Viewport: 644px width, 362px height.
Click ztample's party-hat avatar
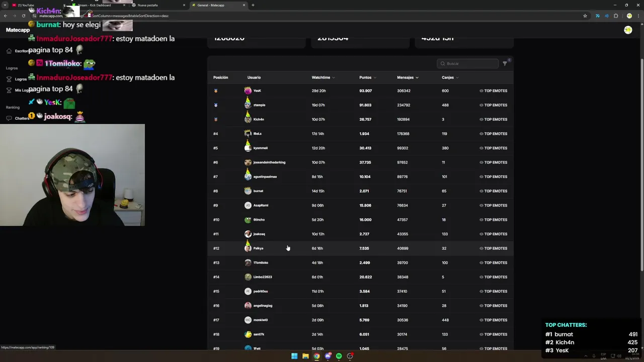coord(248,104)
